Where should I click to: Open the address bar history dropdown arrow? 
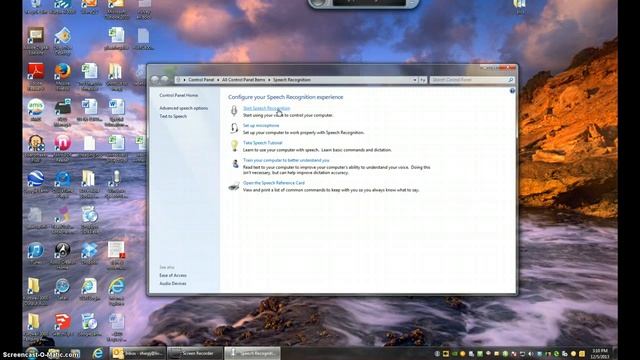pos(415,80)
